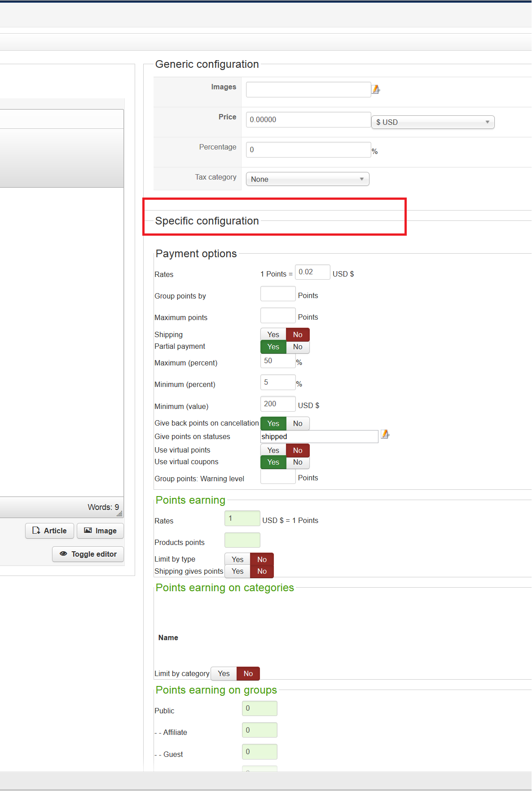Click the Group points by input
The height and width of the screenshot is (791, 532).
coord(278,294)
